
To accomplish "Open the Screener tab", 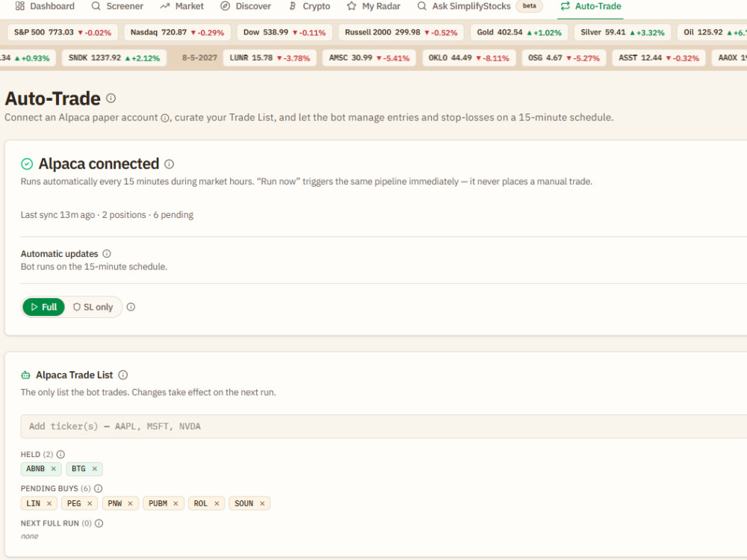I will point(117,6).
